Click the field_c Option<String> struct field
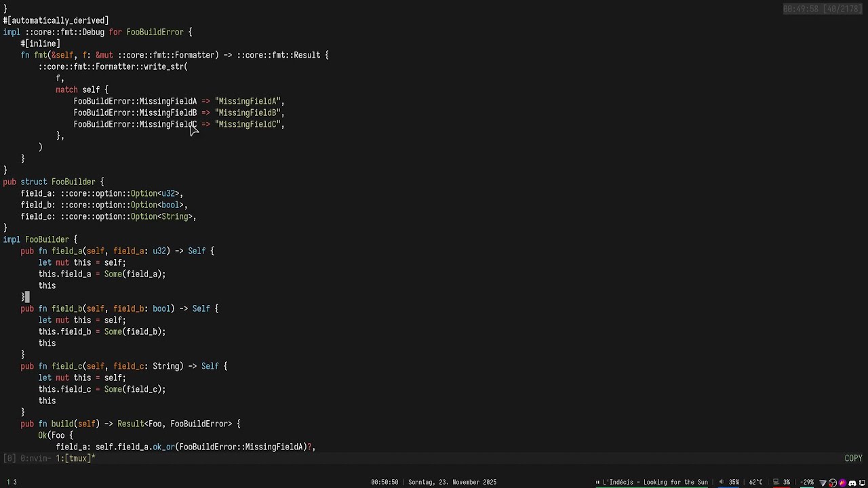This screenshot has width=868, height=488. point(108,216)
